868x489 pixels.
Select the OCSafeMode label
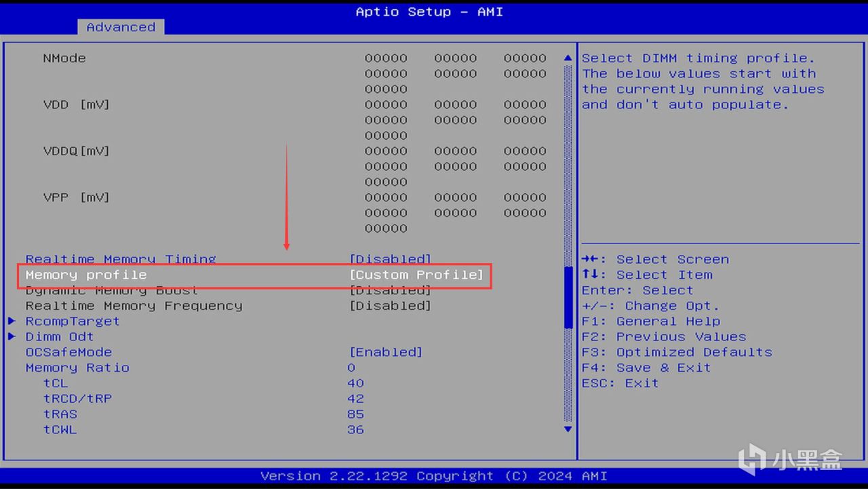(x=68, y=352)
